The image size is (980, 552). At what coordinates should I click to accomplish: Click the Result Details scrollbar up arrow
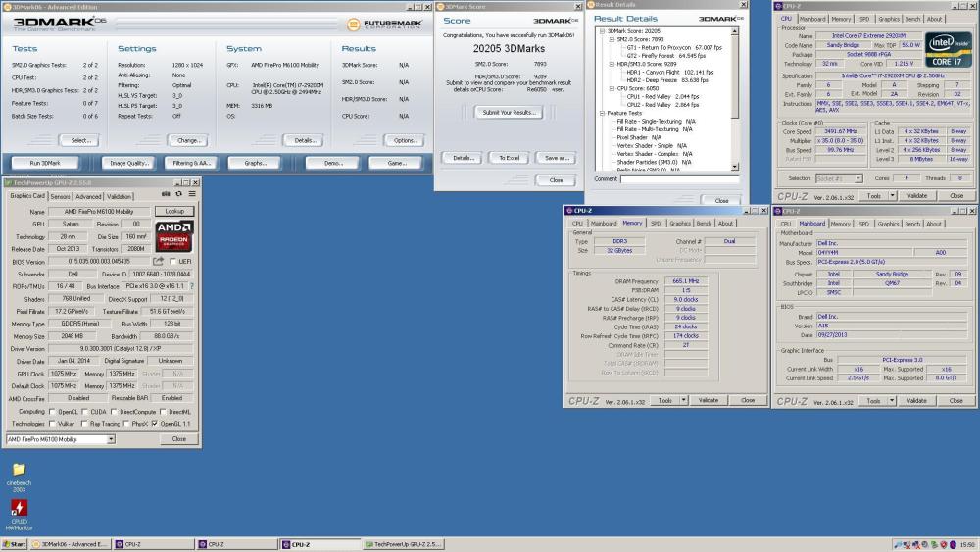pos(734,31)
